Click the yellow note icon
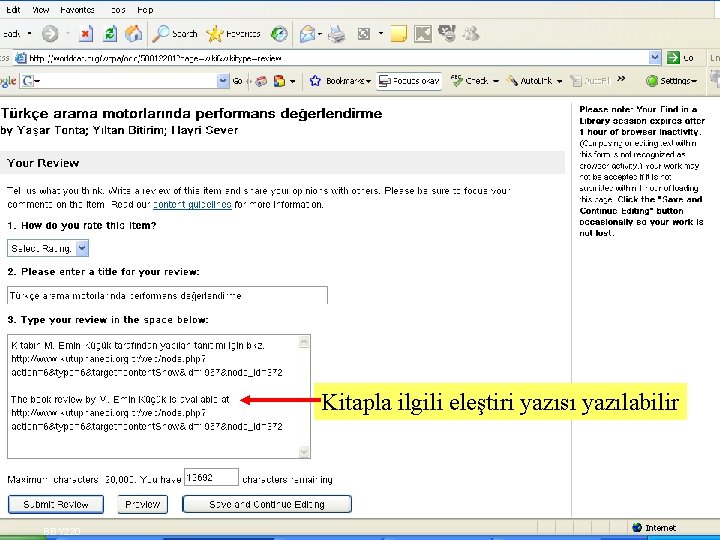The image size is (720, 540). pos(399,34)
